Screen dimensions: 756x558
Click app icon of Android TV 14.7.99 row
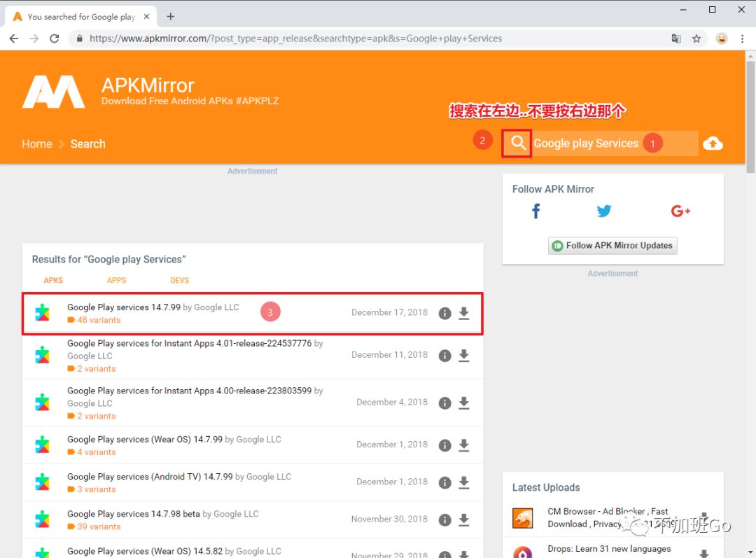pyautogui.click(x=43, y=482)
